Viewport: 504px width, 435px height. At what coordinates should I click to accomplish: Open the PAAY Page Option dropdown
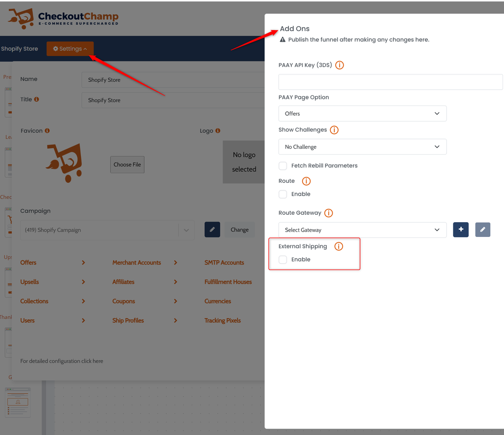coord(362,113)
